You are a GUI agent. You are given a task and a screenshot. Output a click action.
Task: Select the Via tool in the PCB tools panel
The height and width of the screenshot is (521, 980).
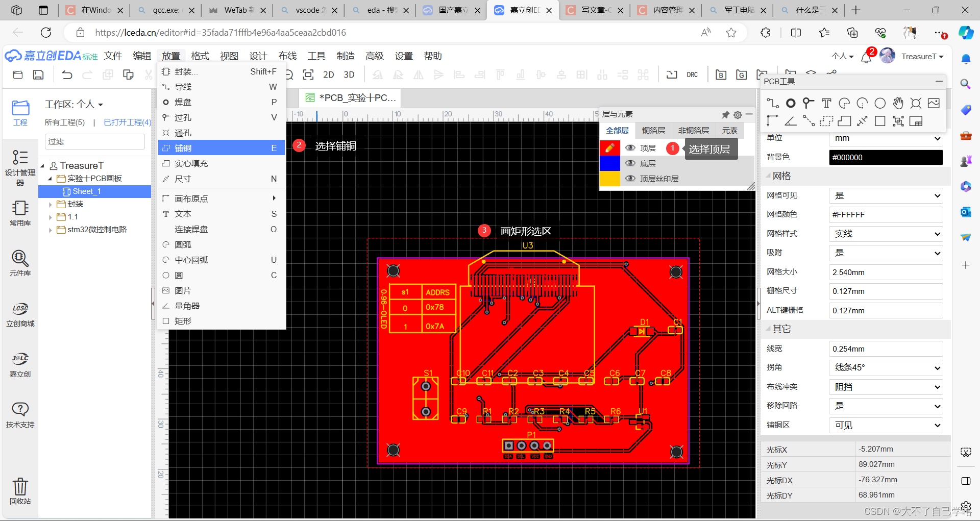click(808, 103)
